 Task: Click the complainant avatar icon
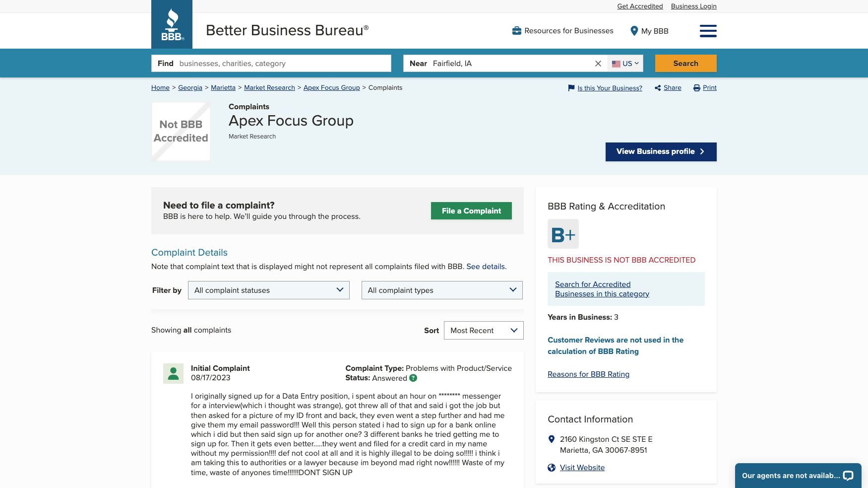click(x=173, y=373)
